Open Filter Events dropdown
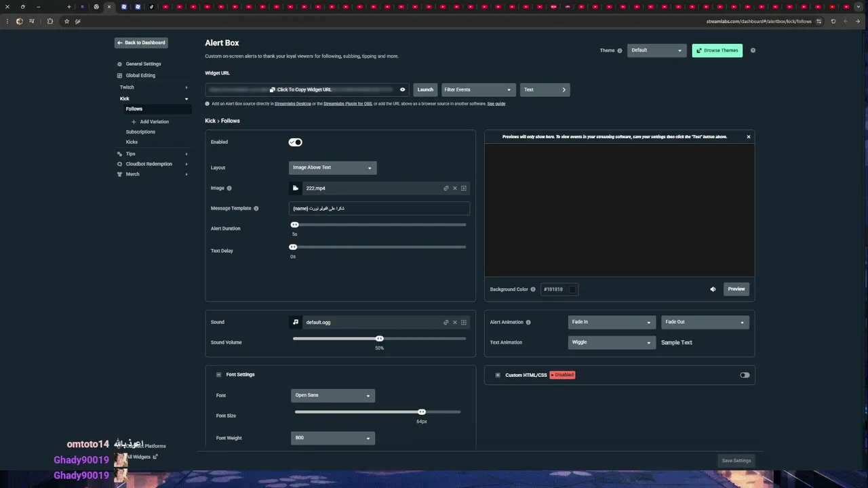The image size is (868, 488). [478, 89]
